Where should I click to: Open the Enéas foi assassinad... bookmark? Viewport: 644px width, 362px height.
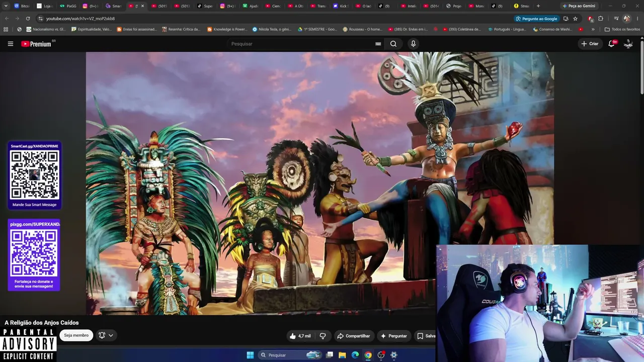pos(137,29)
